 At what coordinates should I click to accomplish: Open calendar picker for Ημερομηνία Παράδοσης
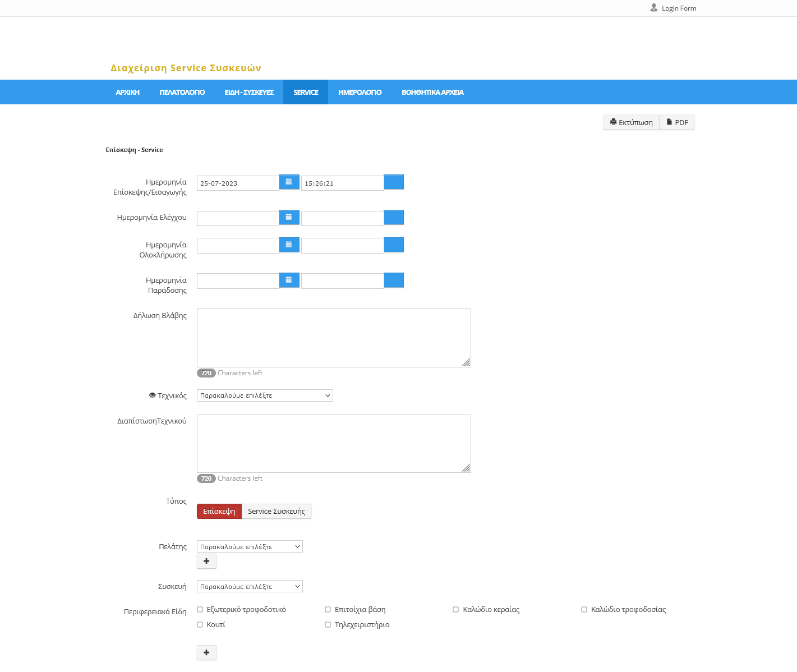[x=289, y=280]
